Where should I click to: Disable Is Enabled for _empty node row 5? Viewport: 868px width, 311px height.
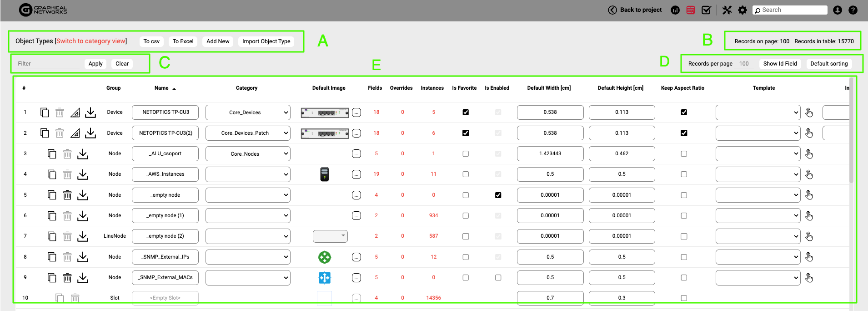tap(498, 195)
